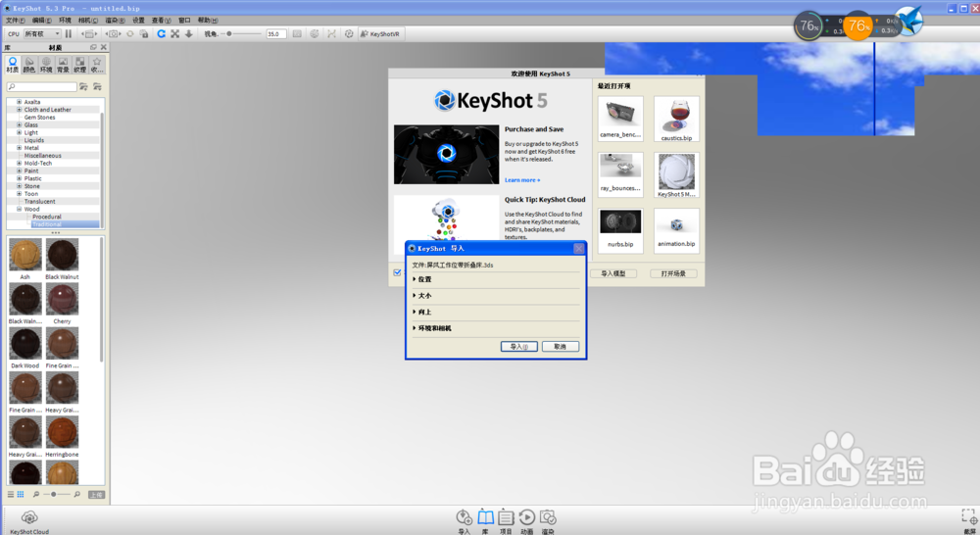This screenshot has height=535, width=980.
Task: Follow the Learn more link
Action: tap(522, 180)
